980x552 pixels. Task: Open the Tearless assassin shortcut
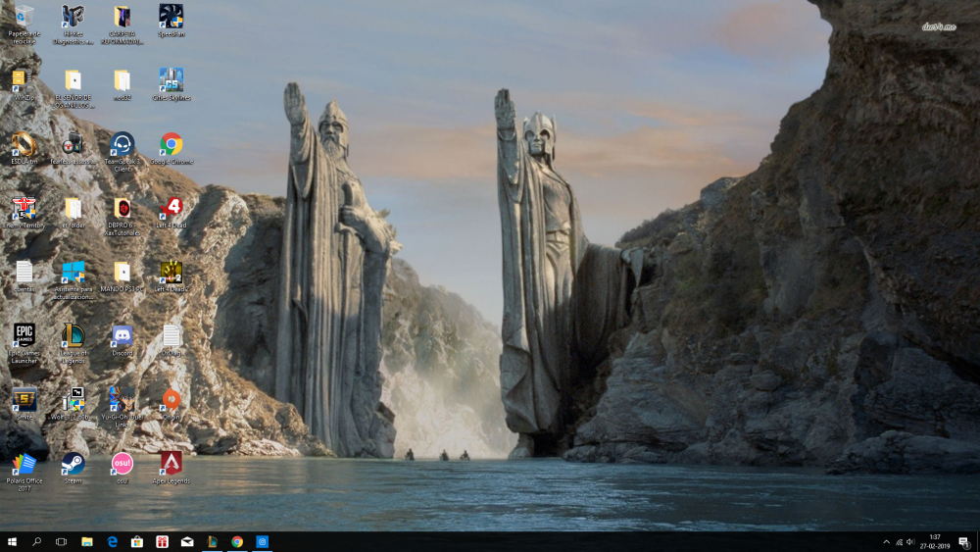point(73,148)
